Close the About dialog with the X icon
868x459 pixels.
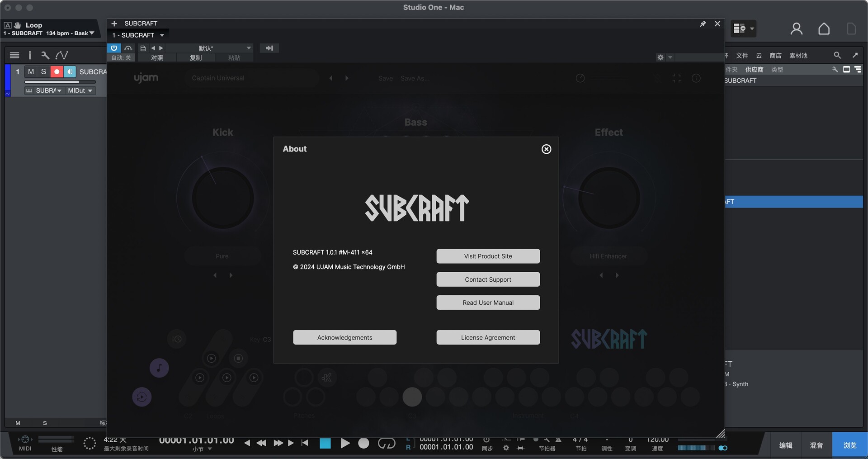(x=546, y=149)
